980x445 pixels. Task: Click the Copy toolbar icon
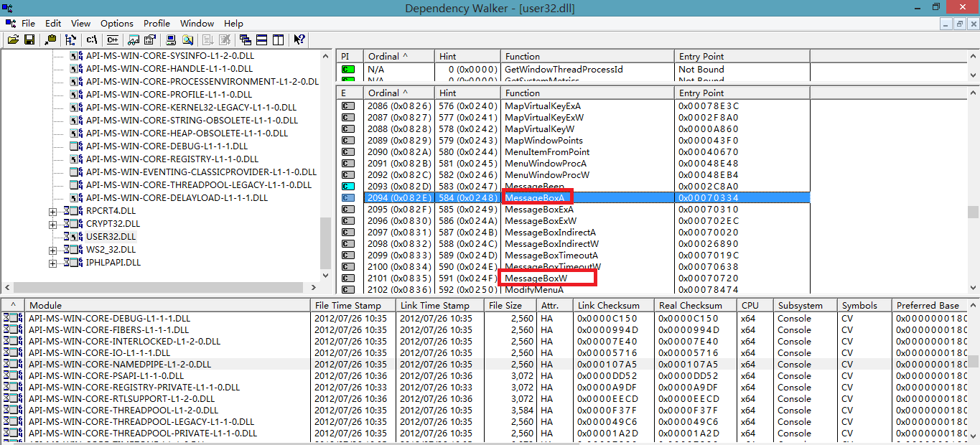pyautogui.click(x=50, y=39)
